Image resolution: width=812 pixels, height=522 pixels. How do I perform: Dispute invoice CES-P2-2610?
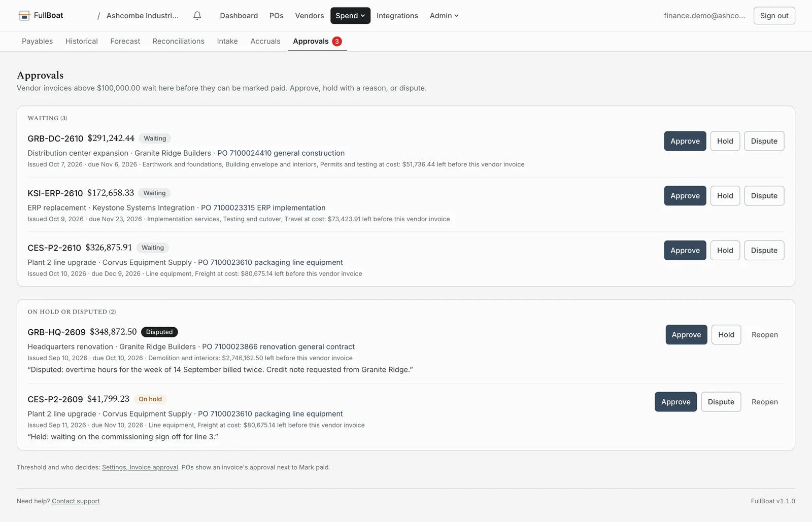point(764,251)
